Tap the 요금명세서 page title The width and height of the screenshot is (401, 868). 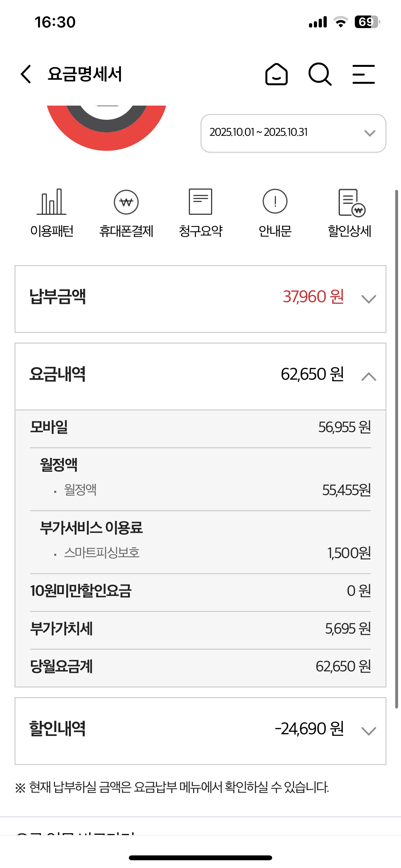(85, 74)
